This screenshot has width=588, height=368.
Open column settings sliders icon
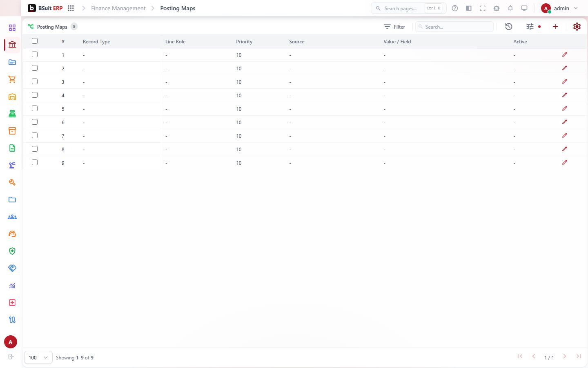pyautogui.click(x=530, y=27)
